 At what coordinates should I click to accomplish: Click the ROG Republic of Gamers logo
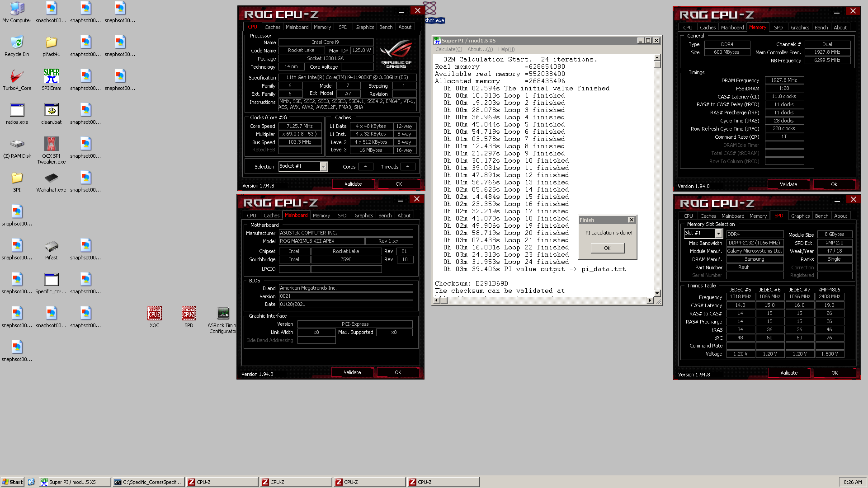click(x=396, y=54)
